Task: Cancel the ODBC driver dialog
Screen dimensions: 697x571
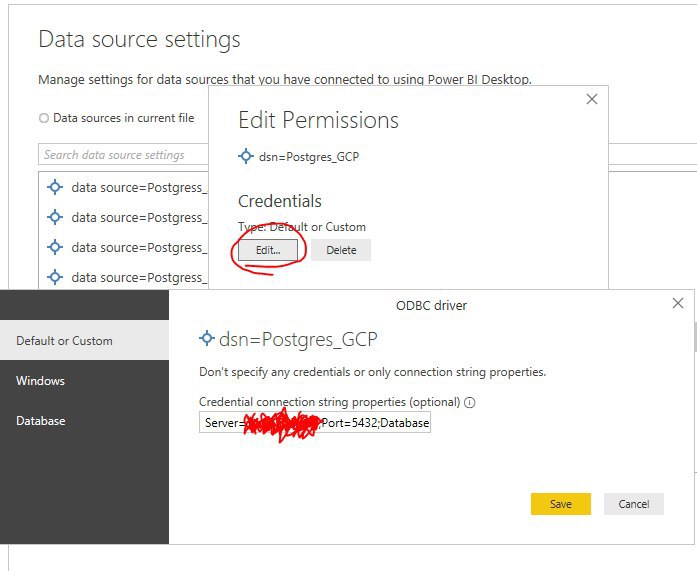Action: [633, 504]
